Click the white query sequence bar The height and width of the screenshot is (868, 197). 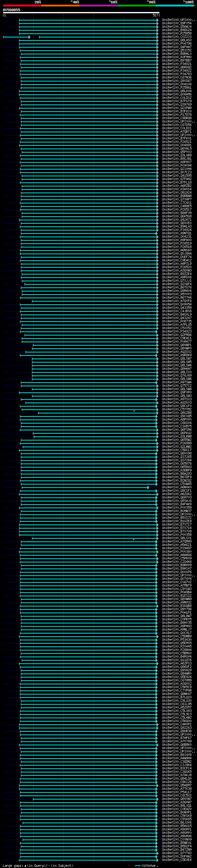[81, 12]
